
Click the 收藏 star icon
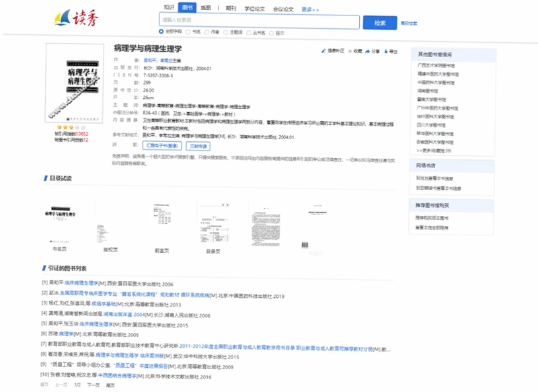tap(350, 51)
